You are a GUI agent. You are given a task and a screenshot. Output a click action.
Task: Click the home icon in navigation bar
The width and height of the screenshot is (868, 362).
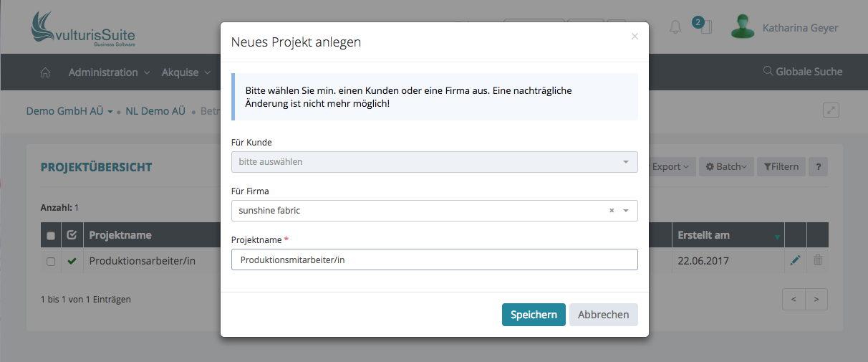point(45,72)
